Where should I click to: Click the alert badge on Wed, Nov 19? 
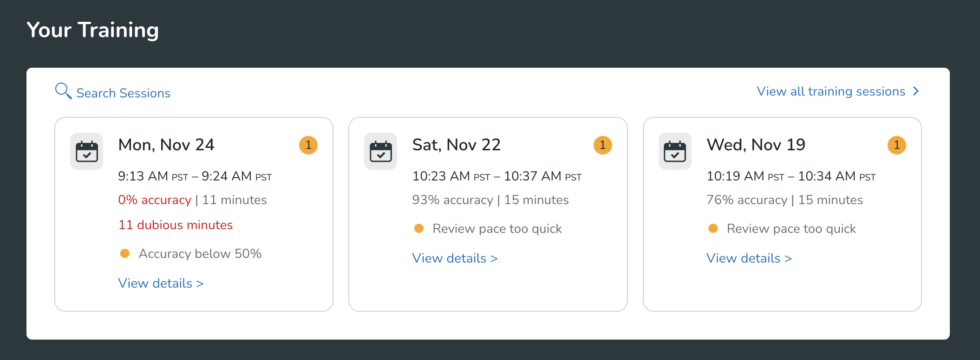point(896,145)
